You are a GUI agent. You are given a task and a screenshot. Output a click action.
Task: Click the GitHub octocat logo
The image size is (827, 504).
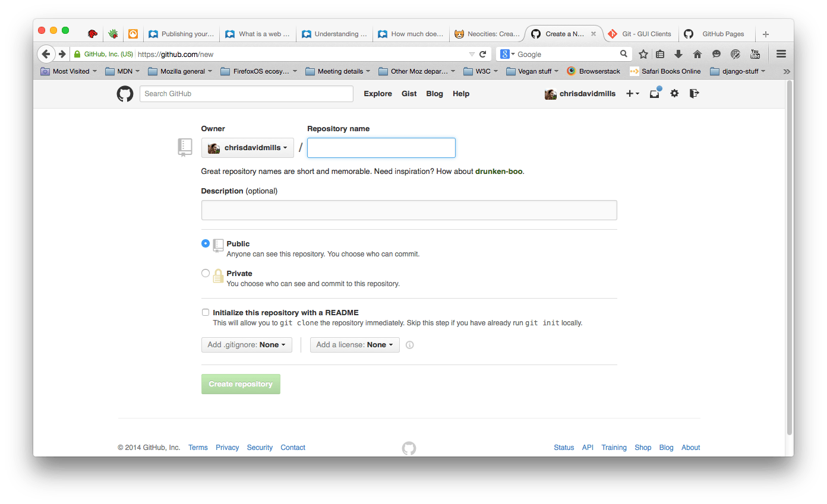(x=125, y=93)
